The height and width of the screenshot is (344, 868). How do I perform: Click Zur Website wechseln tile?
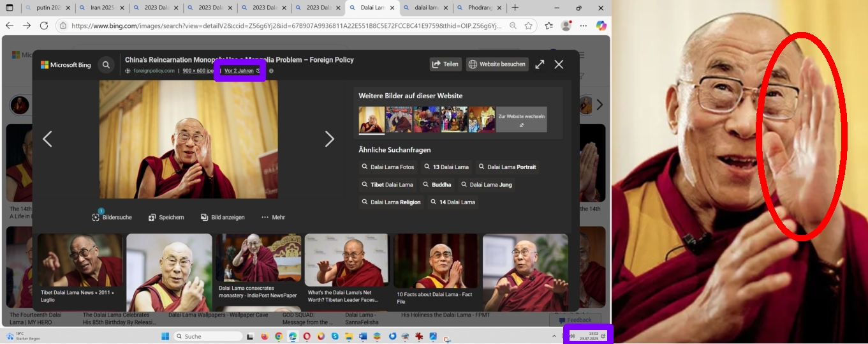click(521, 119)
